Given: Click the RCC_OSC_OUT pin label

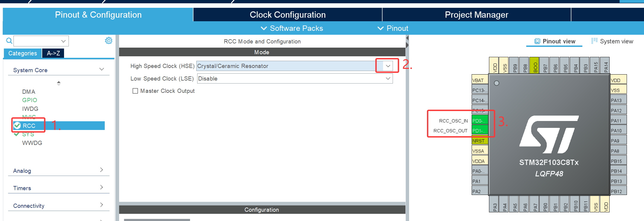Looking at the screenshot, I should [450, 131].
